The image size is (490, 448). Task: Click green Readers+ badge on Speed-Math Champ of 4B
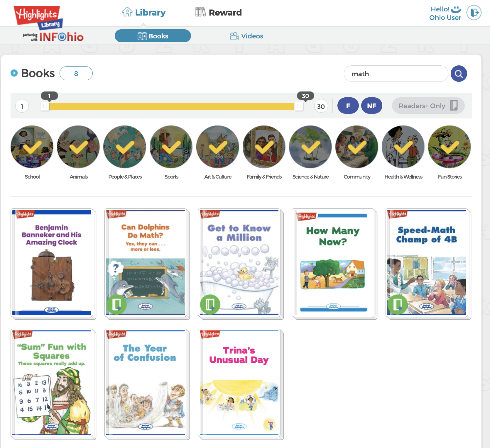coord(398,304)
